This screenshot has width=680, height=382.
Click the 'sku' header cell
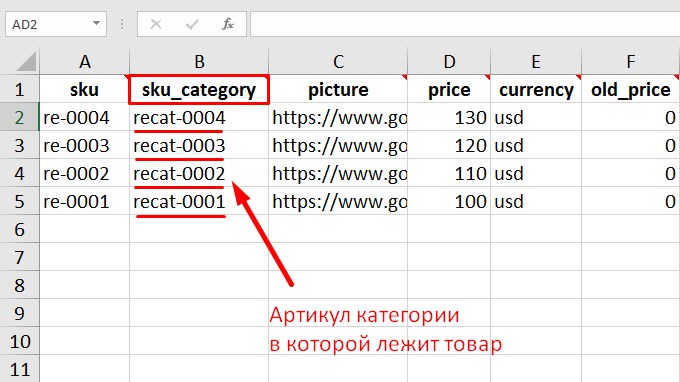(x=85, y=90)
